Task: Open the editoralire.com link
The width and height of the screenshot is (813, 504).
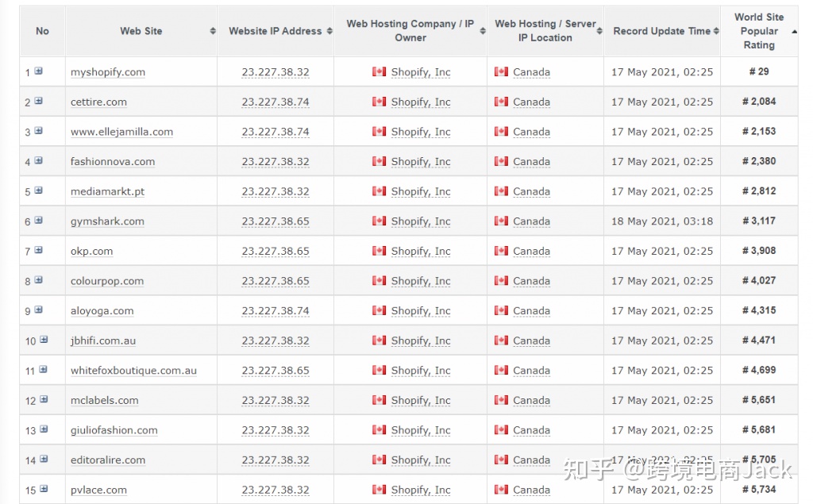Action: point(108,460)
